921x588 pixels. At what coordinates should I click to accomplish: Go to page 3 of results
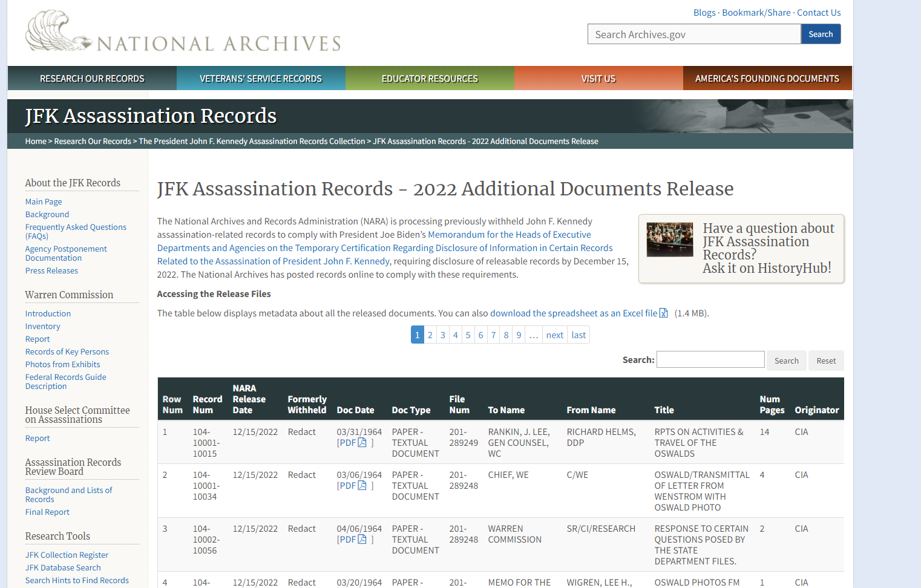coord(443,335)
